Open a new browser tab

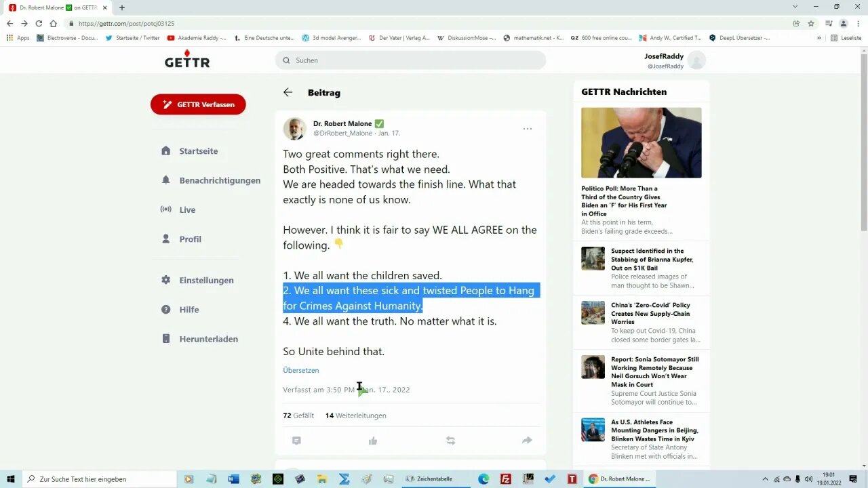[x=122, y=7]
